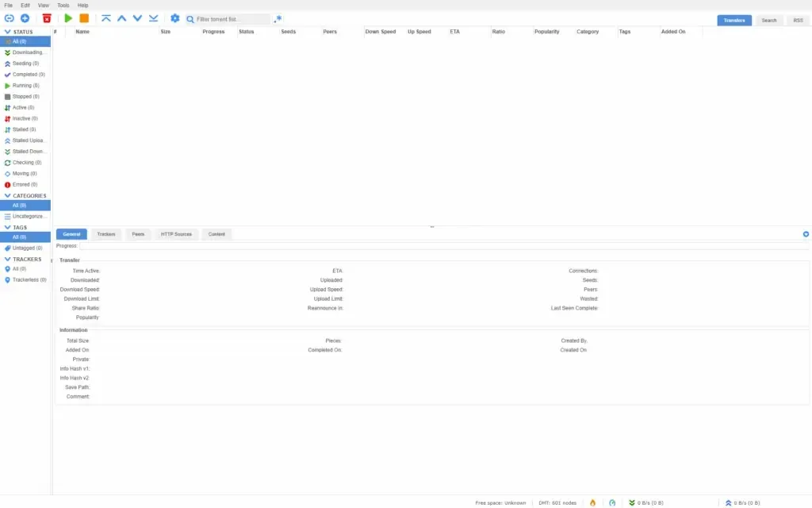The image size is (812, 508).
Task: Click the Add Torrent File plus icon
Action: click(x=25, y=18)
